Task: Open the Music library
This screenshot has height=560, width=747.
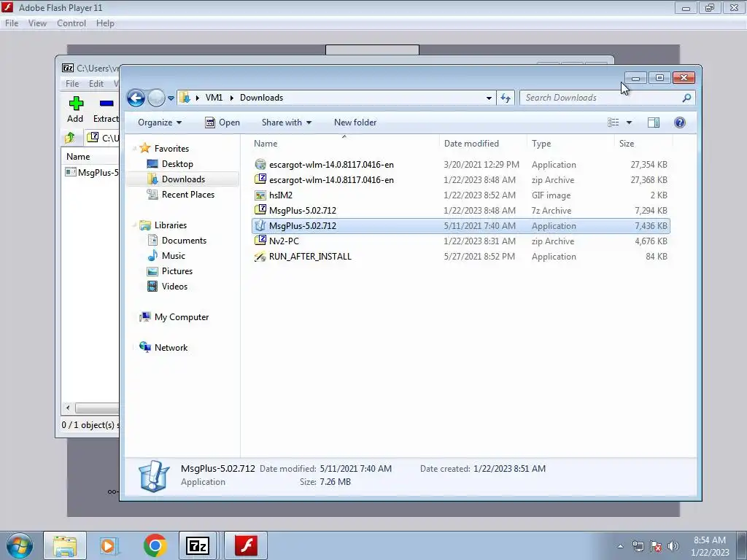Action: [174, 256]
